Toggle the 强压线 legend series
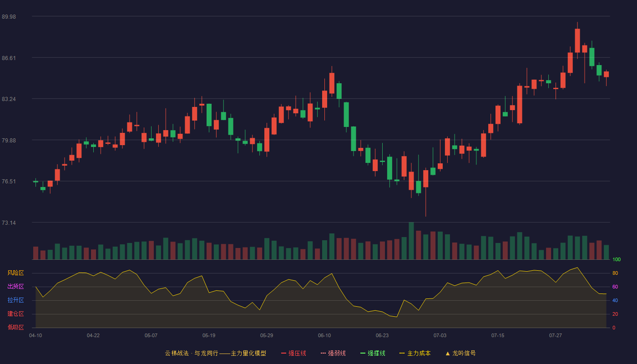This screenshot has width=637, height=364. pos(293,353)
